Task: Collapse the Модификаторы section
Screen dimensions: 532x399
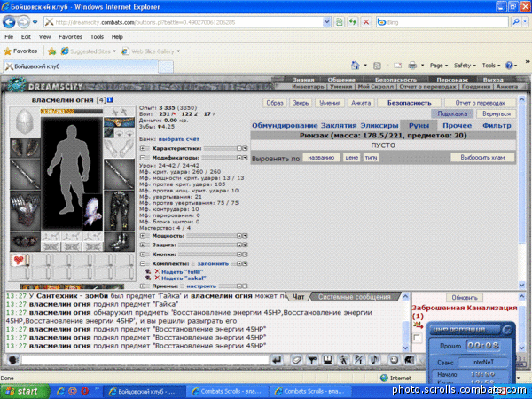Action: [x=143, y=158]
